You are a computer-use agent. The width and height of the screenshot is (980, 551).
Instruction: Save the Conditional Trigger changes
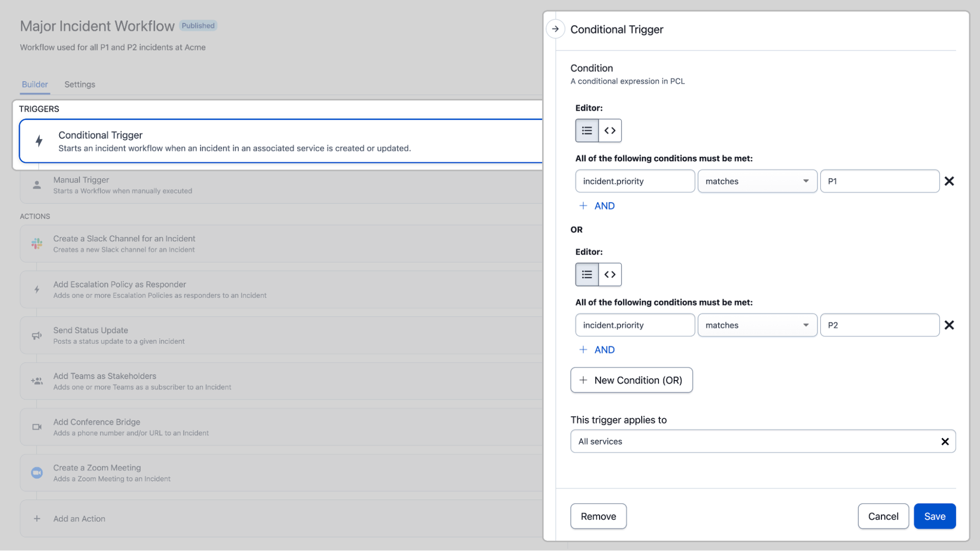(x=935, y=516)
